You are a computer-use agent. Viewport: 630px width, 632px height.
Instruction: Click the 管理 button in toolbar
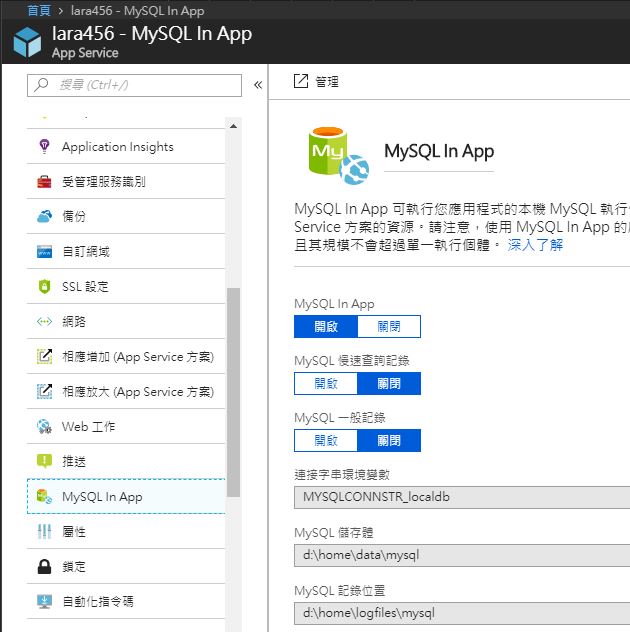tap(317, 82)
